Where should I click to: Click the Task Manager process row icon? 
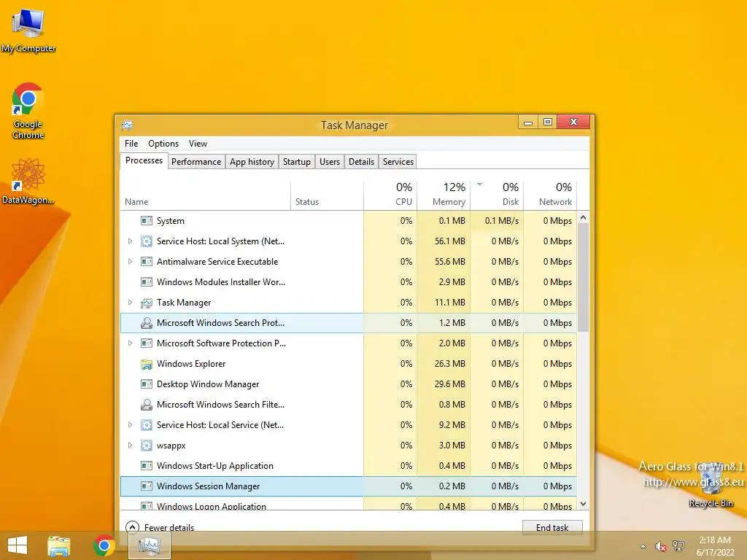pyautogui.click(x=146, y=303)
